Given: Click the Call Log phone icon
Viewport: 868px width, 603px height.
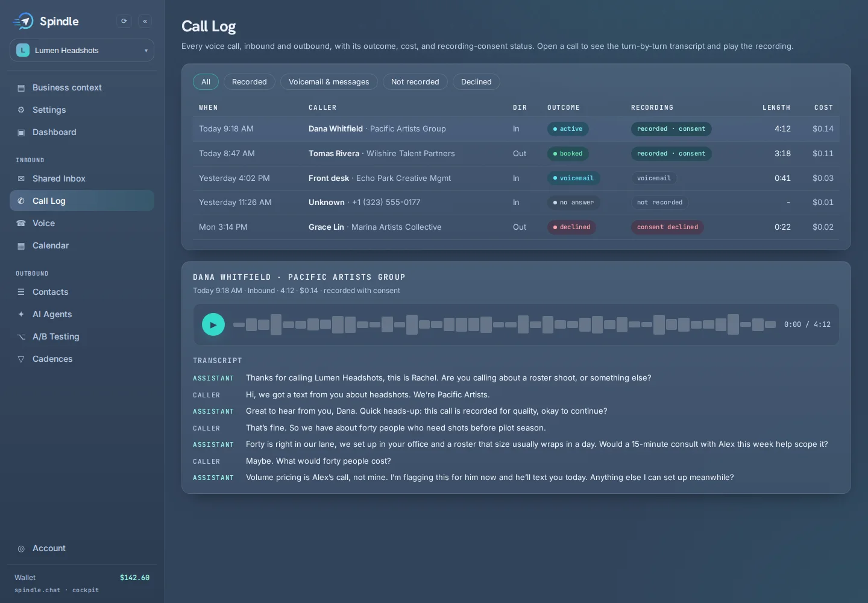Looking at the screenshot, I should [x=21, y=201].
